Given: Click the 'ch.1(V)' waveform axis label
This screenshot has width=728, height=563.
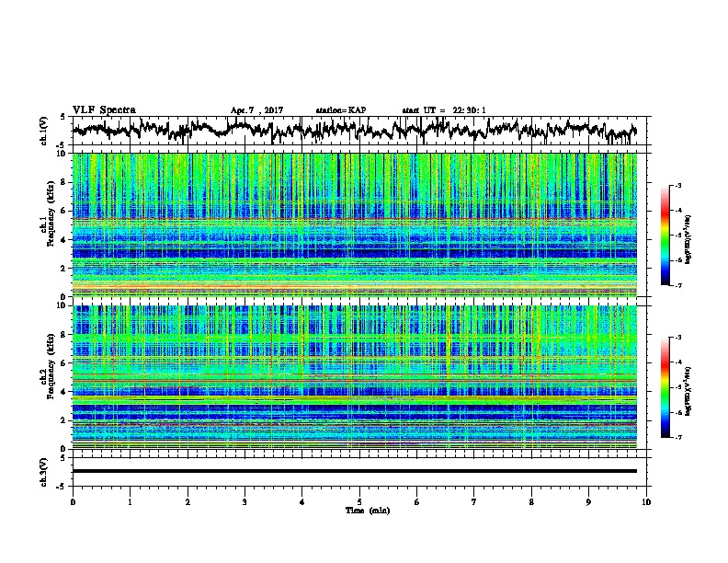Looking at the screenshot, I should (44, 131).
